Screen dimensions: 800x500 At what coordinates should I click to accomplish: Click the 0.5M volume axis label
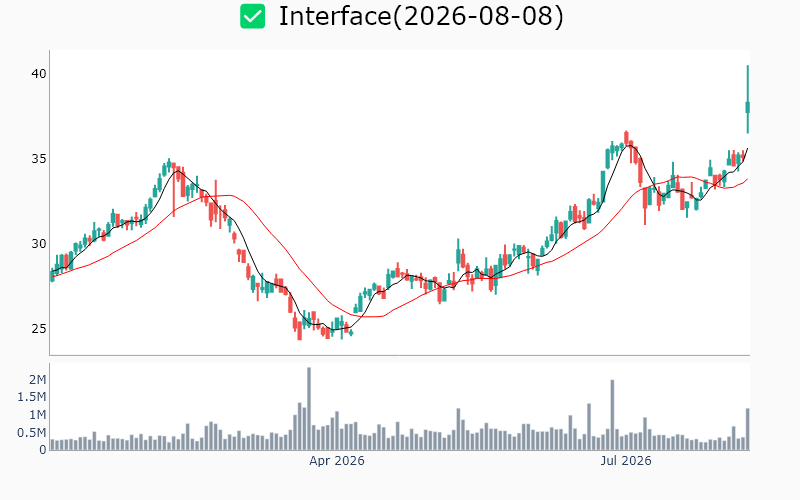click(32, 433)
